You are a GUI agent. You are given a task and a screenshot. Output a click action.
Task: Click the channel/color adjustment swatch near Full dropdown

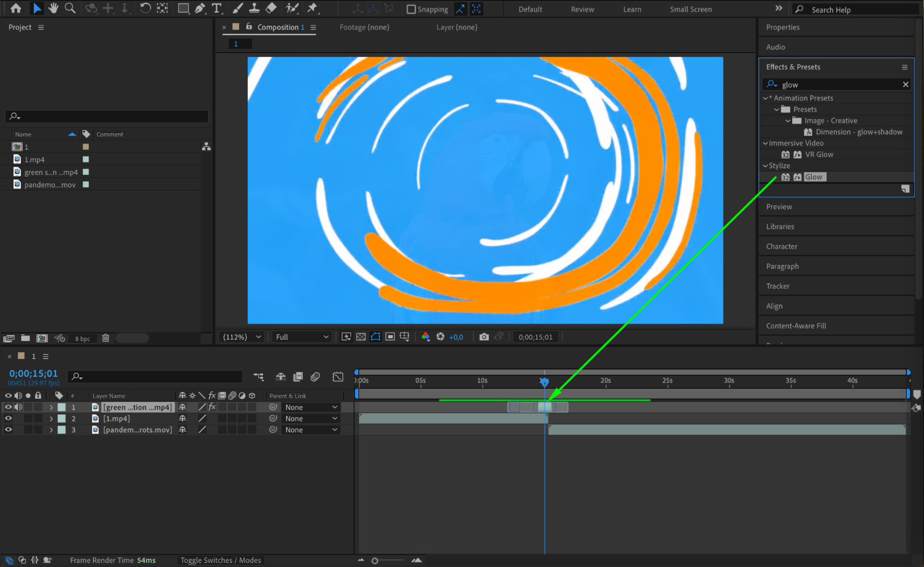[x=426, y=336]
